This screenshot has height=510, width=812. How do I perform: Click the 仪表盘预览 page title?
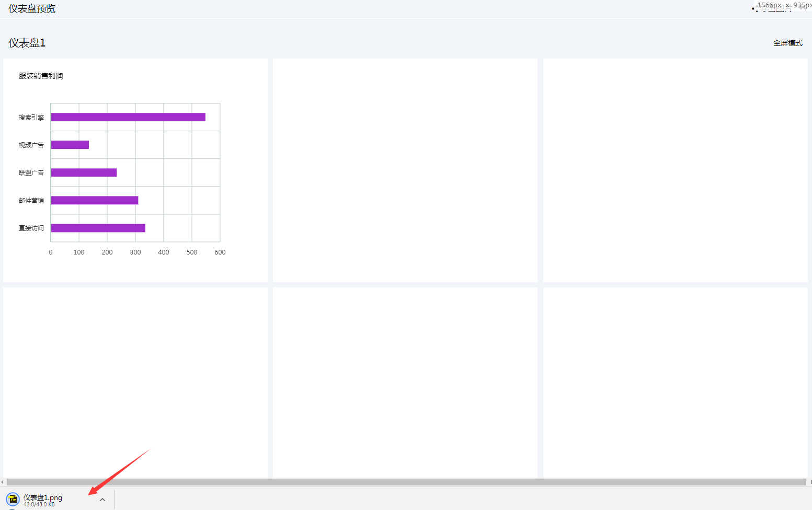tap(32, 9)
